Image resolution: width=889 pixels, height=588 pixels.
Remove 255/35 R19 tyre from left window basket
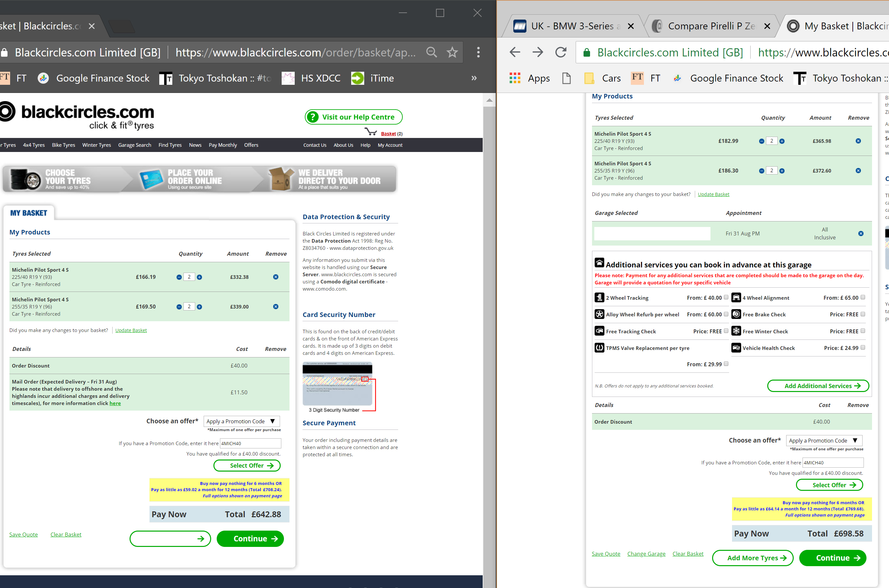(276, 306)
